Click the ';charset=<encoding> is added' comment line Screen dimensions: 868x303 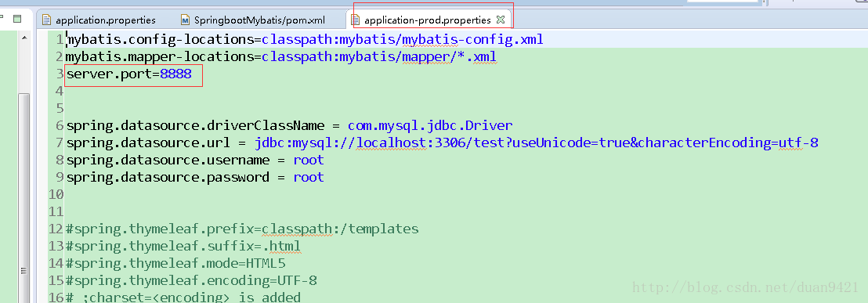tap(183, 297)
